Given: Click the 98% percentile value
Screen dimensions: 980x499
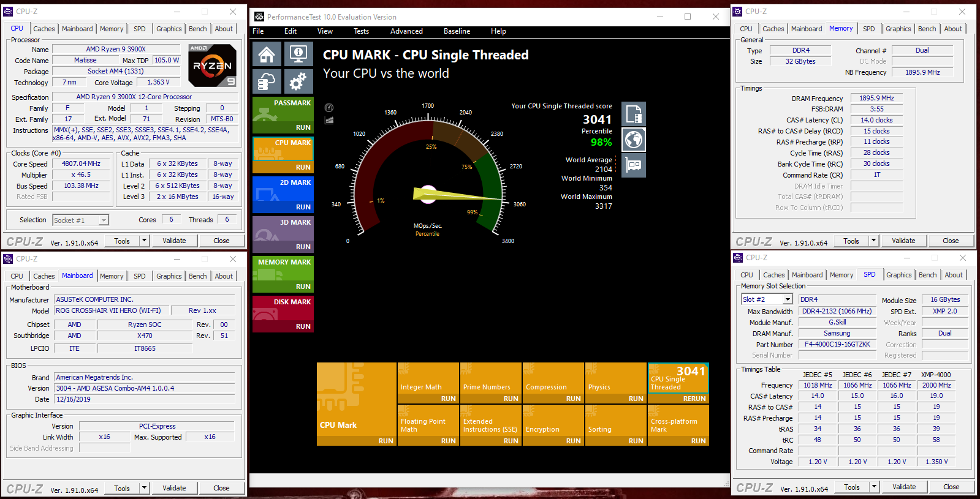Looking at the screenshot, I should pyautogui.click(x=601, y=142).
